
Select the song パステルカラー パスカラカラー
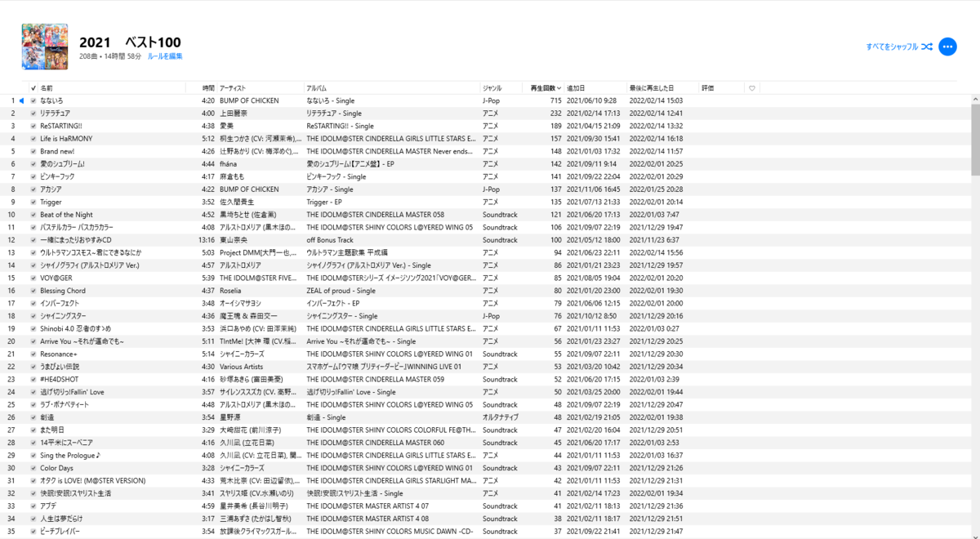coord(77,227)
